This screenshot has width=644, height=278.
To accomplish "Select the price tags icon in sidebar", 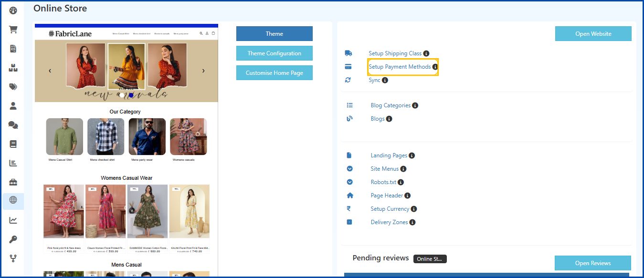I will click(x=13, y=86).
